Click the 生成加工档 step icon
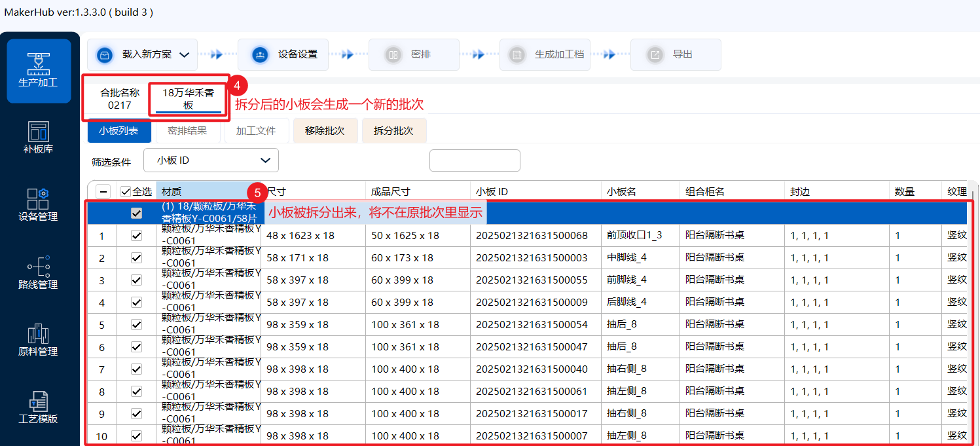Viewport: 980px width, 446px height. click(x=517, y=54)
